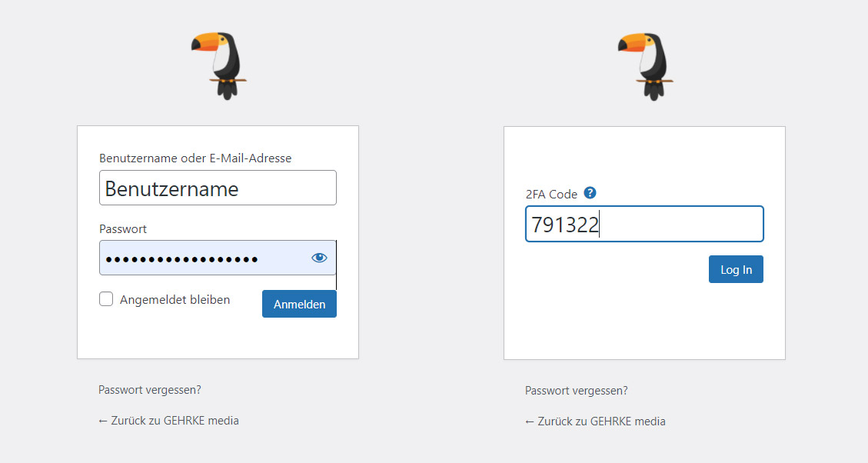Click the Log In button
The image size is (868, 463).
[x=737, y=269]
